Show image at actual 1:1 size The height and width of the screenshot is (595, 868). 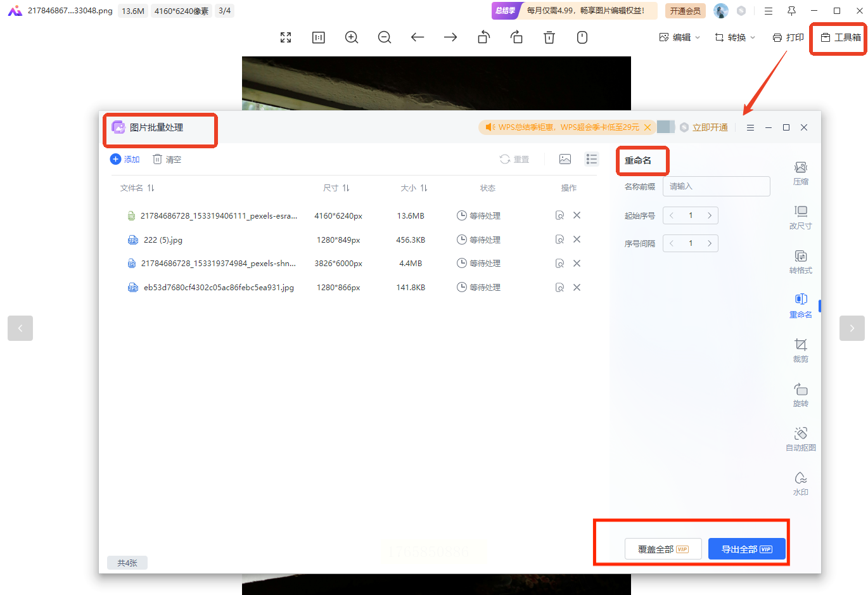pos(319,37)
